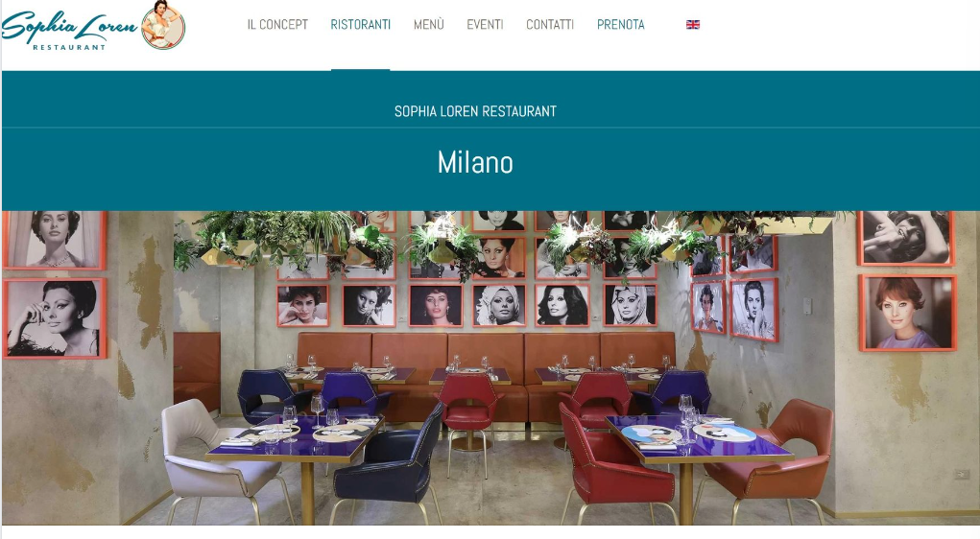Click the lower-left framed black-and-white portrait
The height and width of the screenshot is (539, 980).
(55, 318)
